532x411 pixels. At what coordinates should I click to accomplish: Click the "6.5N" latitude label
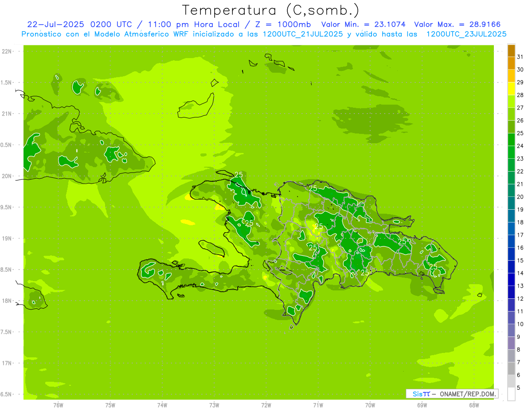coord(6,394)
